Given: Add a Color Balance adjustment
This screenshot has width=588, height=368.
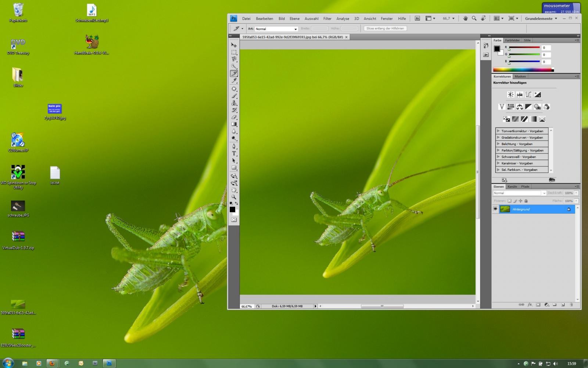Looking at the screenshot, I should [520, 107].
